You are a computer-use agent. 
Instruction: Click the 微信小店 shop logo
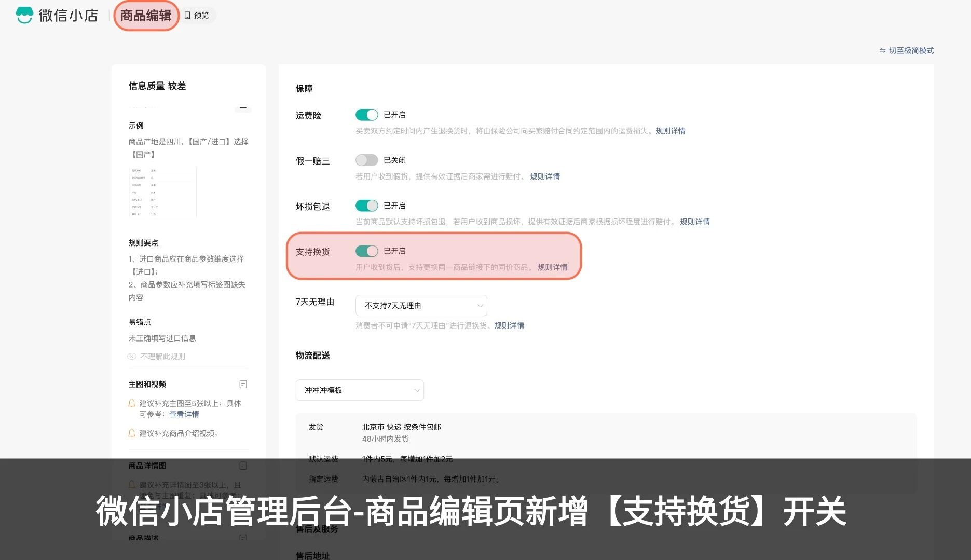pyautogui.click(x=57, y=16)
